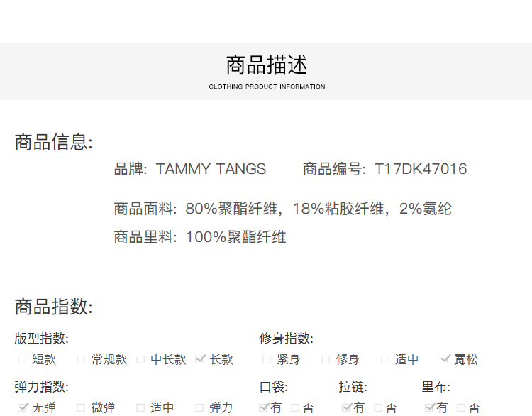This screenshot has width=532, height=416.
Task: Toggle 有 checkbox under 里布
Action: (x=429, y=407)
